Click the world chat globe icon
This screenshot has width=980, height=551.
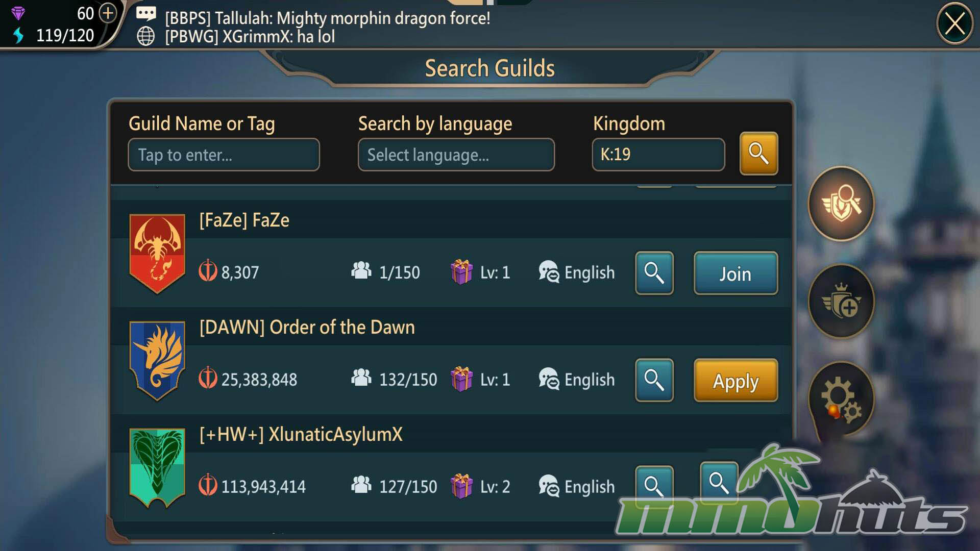point(146,36)
